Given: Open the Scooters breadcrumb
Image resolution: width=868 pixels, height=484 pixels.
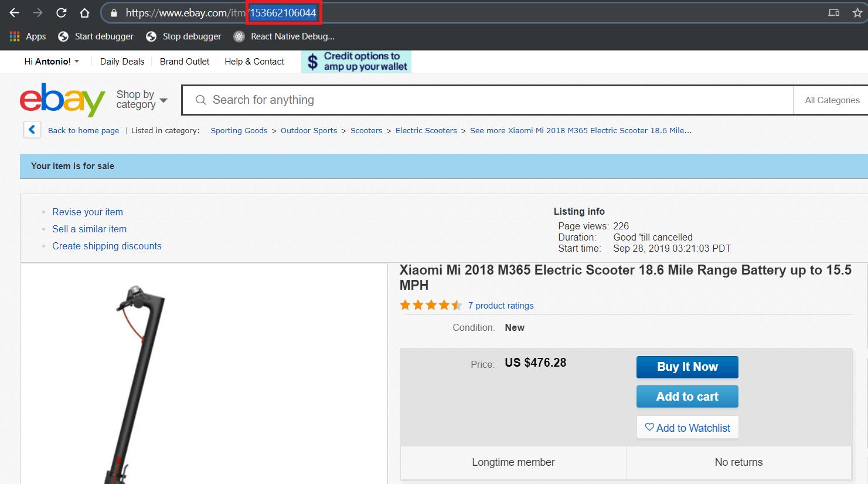Looking at the screenshot, I should pos(366,131).
